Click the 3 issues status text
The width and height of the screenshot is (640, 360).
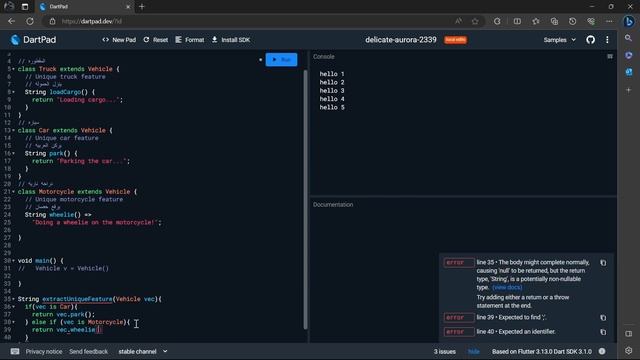pyautogui.click(x=444, y=351)
